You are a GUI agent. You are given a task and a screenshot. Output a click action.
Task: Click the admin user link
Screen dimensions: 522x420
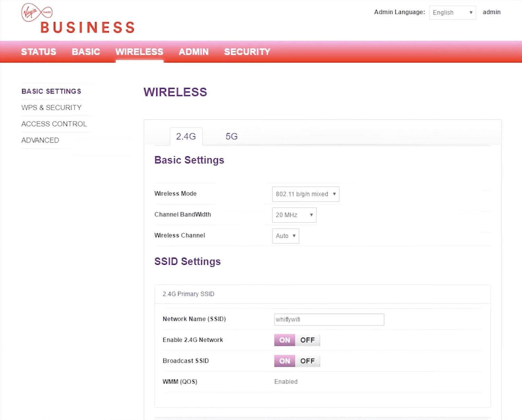(x=491, y=12)
